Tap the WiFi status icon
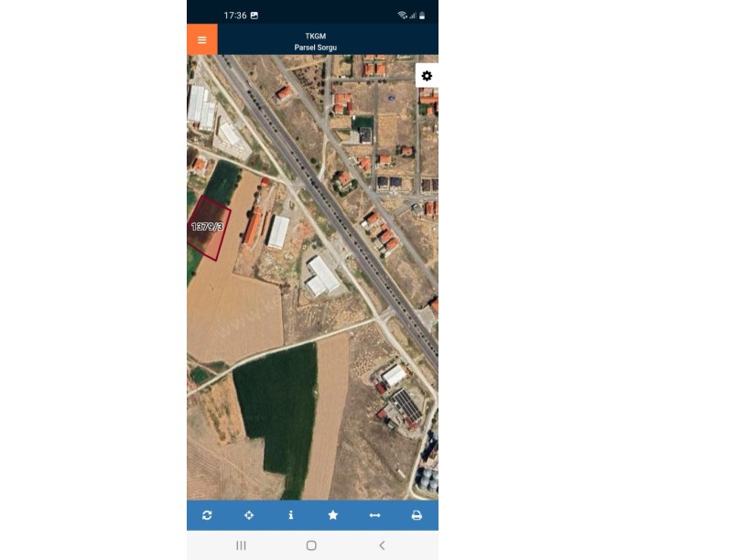Viewport: 747px width, 560px height. pyautogui.click(x=402, y=16)
